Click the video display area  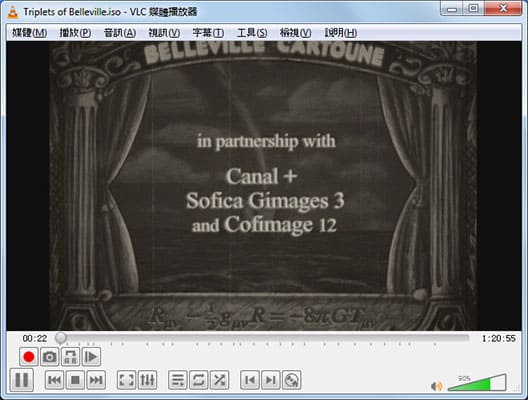point(264,186)
